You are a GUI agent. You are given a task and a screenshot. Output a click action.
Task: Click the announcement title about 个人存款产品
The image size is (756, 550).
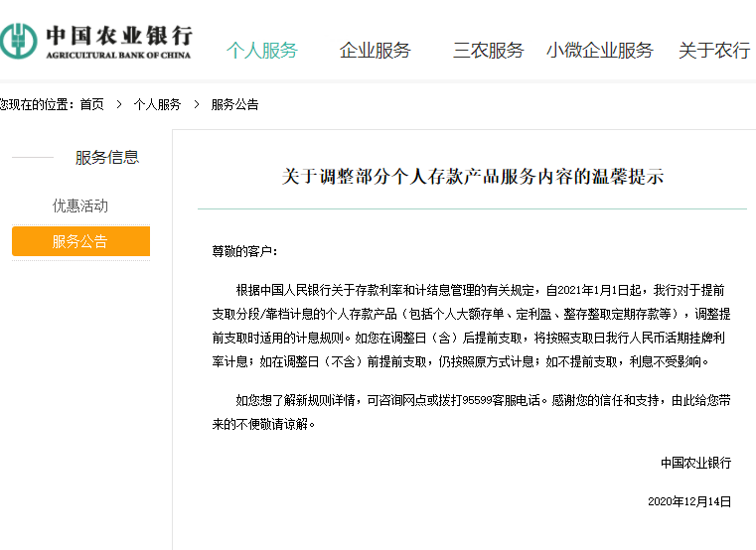point(472,178)
